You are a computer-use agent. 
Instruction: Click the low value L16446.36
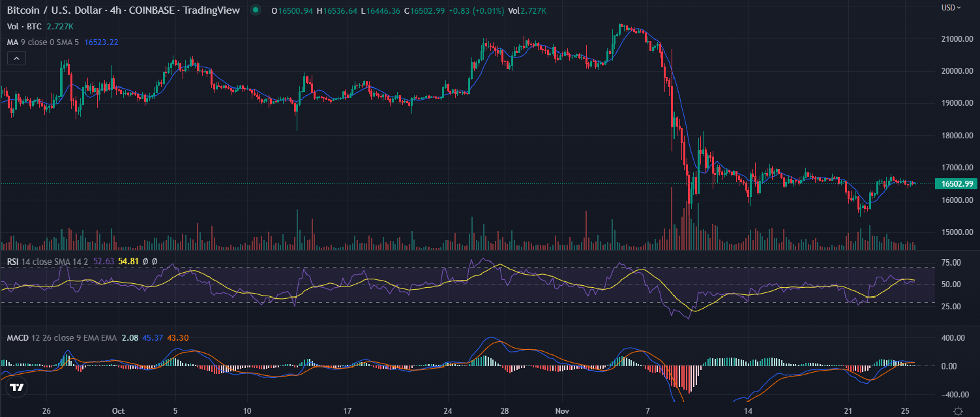381,11
